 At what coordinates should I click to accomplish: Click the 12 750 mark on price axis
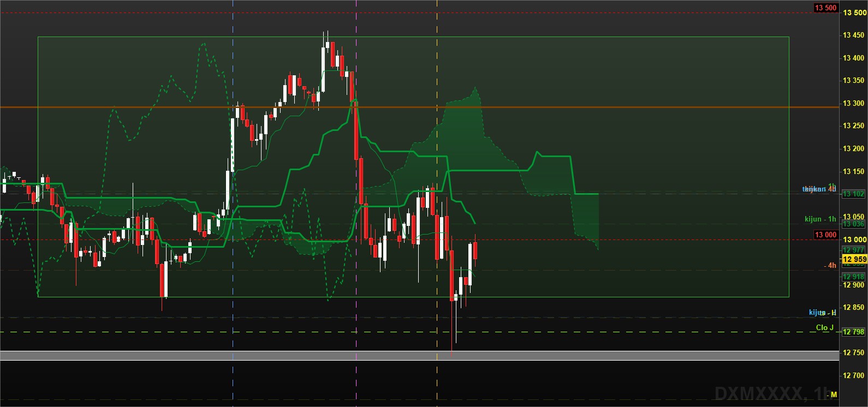(853, 352)
